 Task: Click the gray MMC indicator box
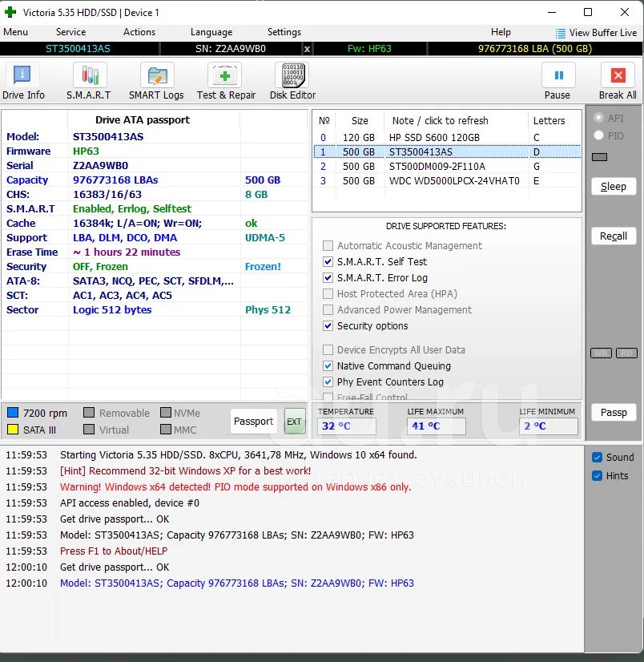pos(166,430)
